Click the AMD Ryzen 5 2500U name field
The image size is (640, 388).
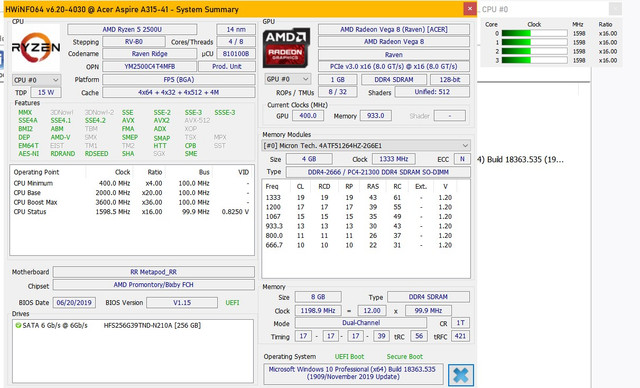tap(132, 29)
